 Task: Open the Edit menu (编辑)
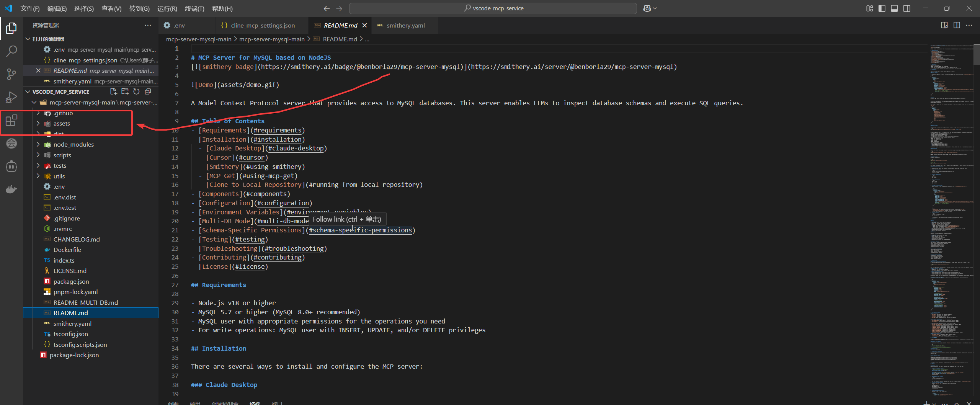(57, 8)
